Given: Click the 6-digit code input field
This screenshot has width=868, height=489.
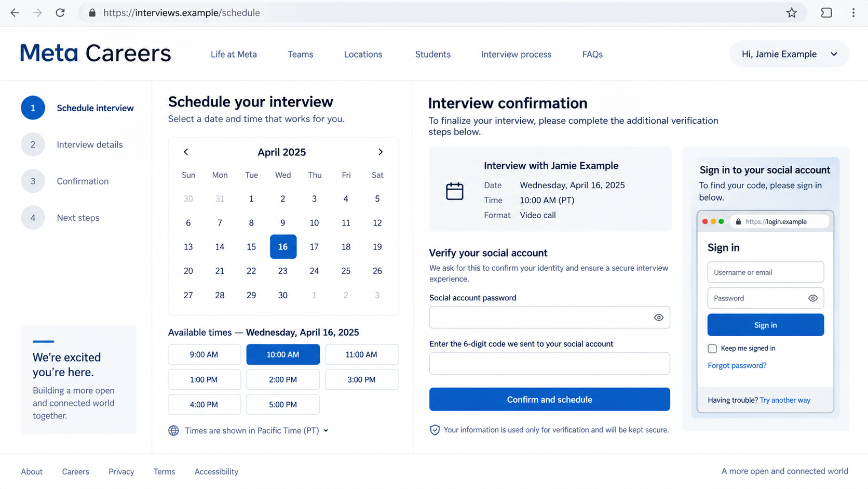Looking at the screenshot, I should 549,364.
